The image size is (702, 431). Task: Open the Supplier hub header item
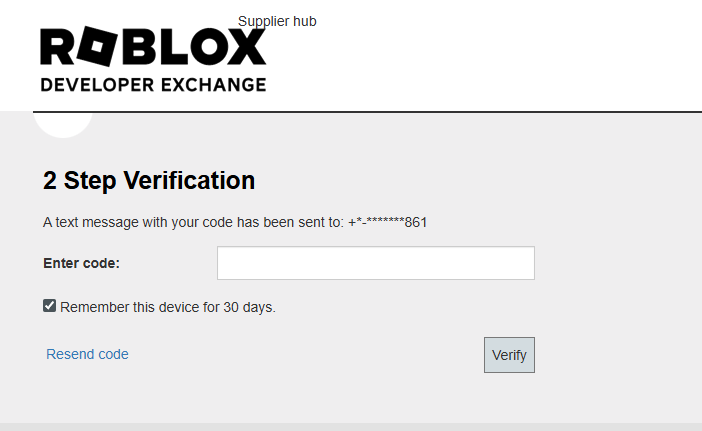(277, 21)
